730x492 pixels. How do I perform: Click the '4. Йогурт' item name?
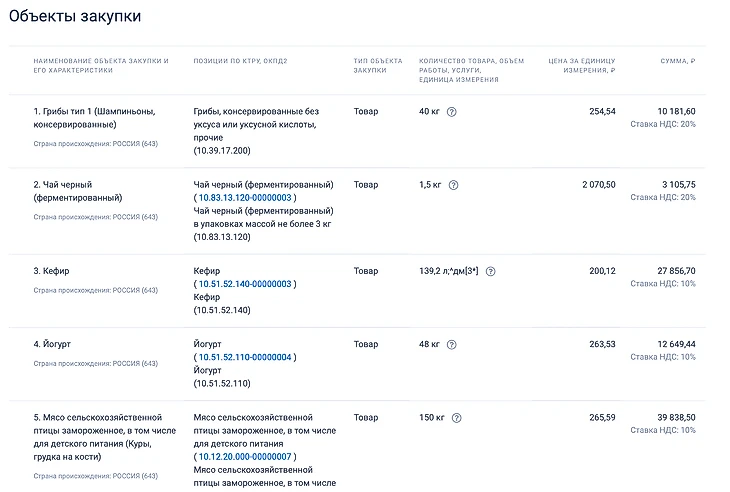pos(52,344)
